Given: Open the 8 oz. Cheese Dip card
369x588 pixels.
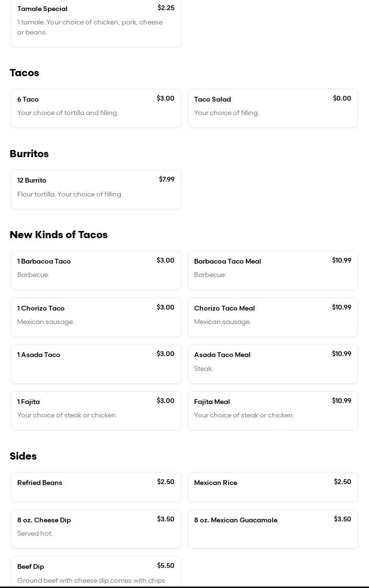Looking at the screenshot, I should (96, 529).
